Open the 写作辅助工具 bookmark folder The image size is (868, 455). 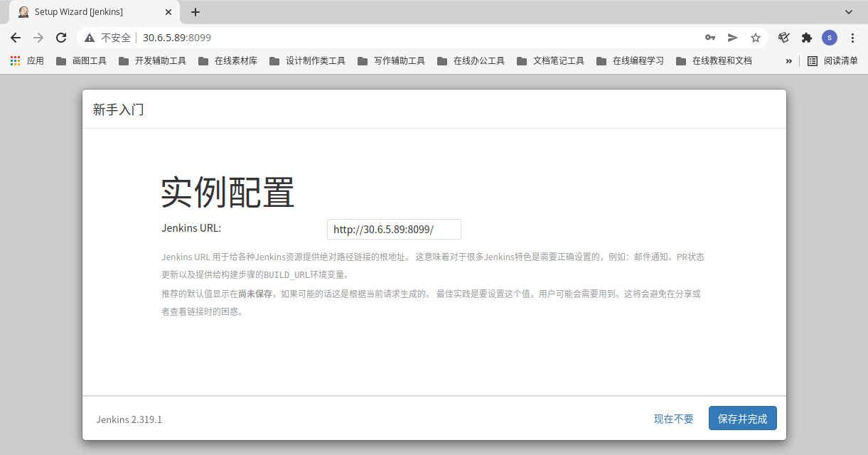[391, 61]
